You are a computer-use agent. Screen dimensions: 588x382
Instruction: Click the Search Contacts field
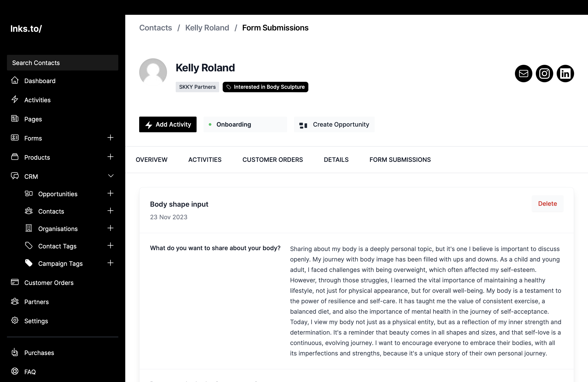62,63
